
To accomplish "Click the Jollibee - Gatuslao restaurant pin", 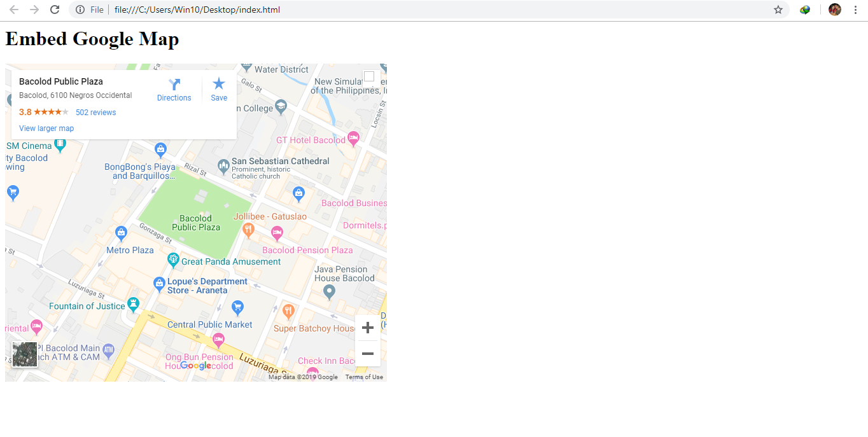I will [249, 229].
